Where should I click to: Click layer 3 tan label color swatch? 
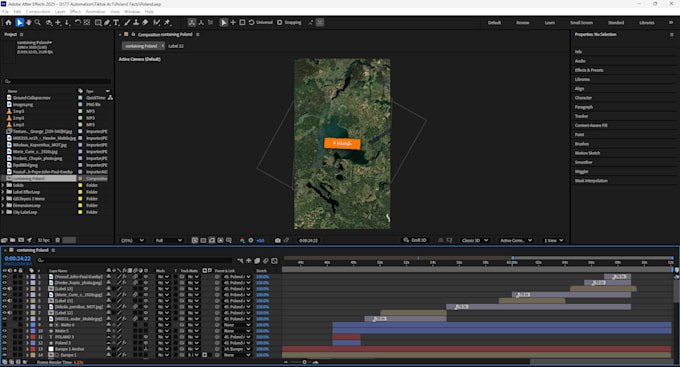33,288
